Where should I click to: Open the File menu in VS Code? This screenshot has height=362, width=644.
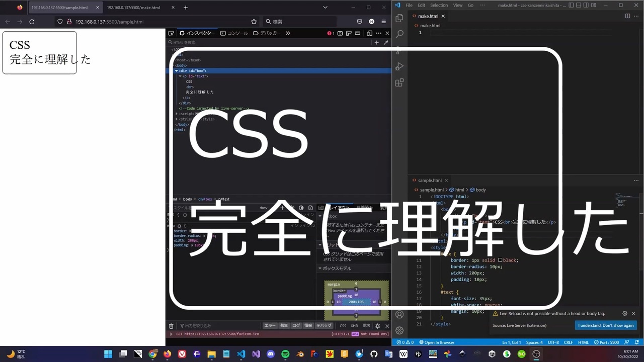pos(409,5)
